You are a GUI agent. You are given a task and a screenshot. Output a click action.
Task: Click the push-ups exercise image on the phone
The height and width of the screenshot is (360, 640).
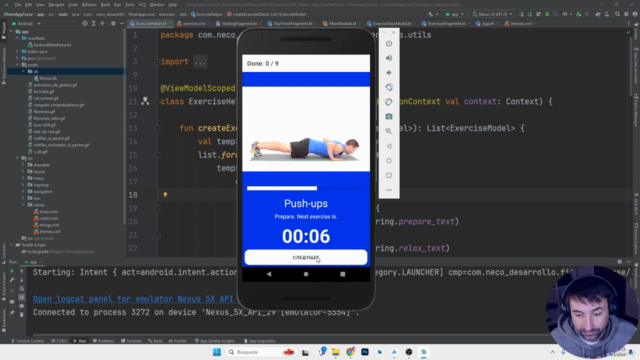pos(306,129)
